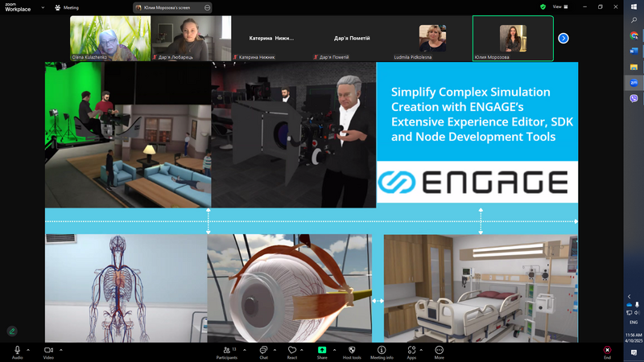
Task: Open network settings tray icon
Action: [x=630, y=313]
